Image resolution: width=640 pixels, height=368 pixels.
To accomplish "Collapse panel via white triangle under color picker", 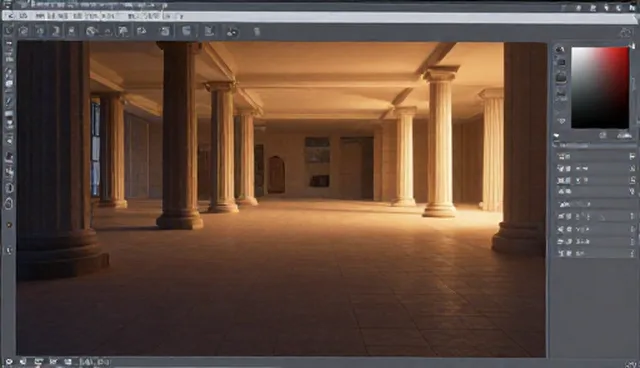I will click(x=556, y=136).
